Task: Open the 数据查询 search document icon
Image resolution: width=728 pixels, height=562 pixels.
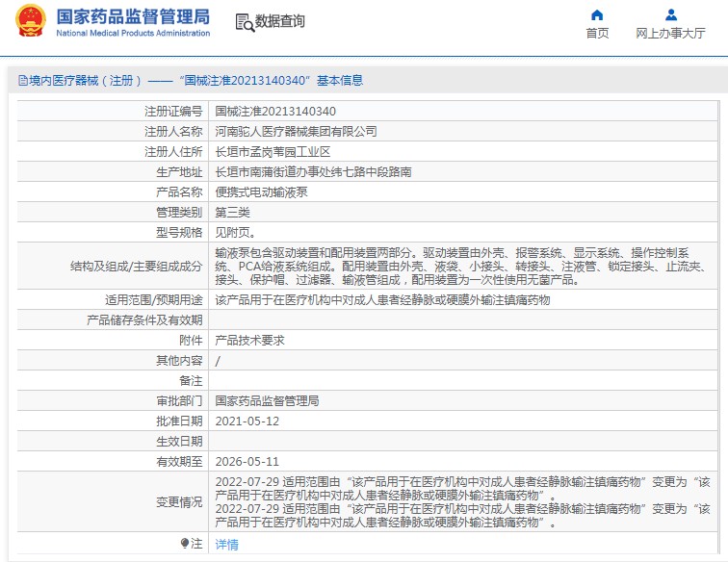Action: (x=245, y=22)
